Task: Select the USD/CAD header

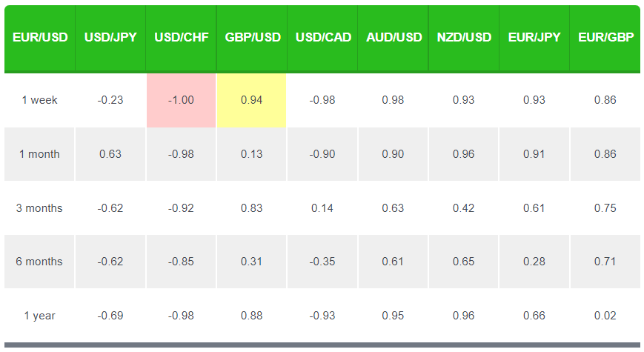Action: point(322,37)
